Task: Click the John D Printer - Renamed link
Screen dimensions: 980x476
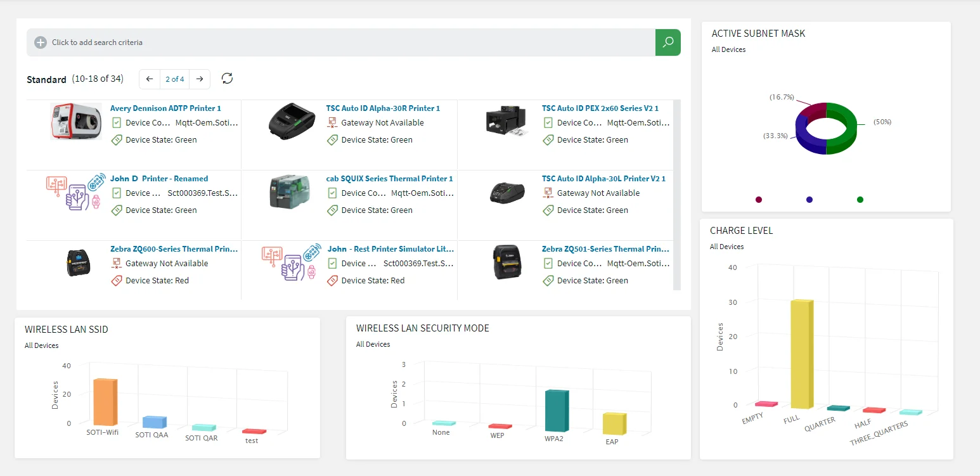Action: [159, 179]
